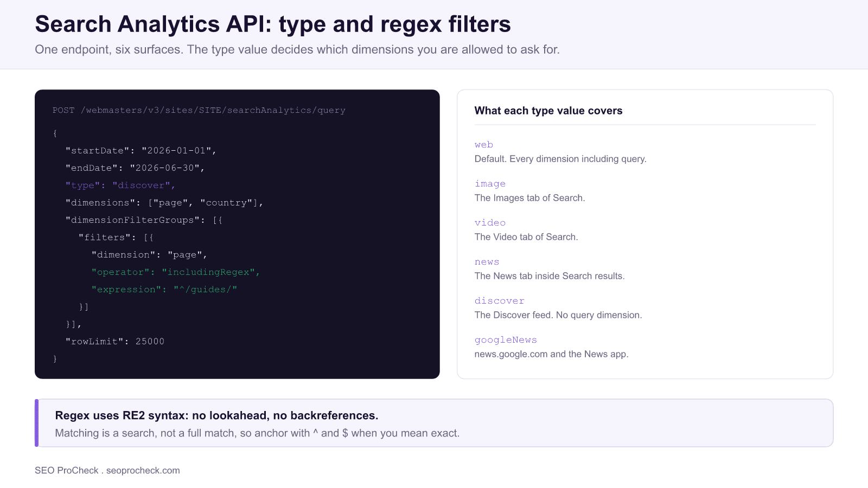Click 'The News tab inside Search results.' text
This screenshot has height=488, width=868.
550,276
